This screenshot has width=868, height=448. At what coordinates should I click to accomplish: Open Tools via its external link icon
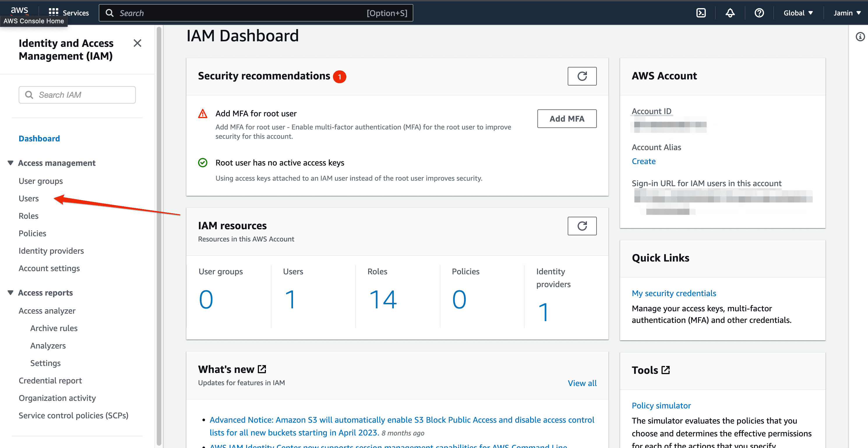tap(666, 370)
